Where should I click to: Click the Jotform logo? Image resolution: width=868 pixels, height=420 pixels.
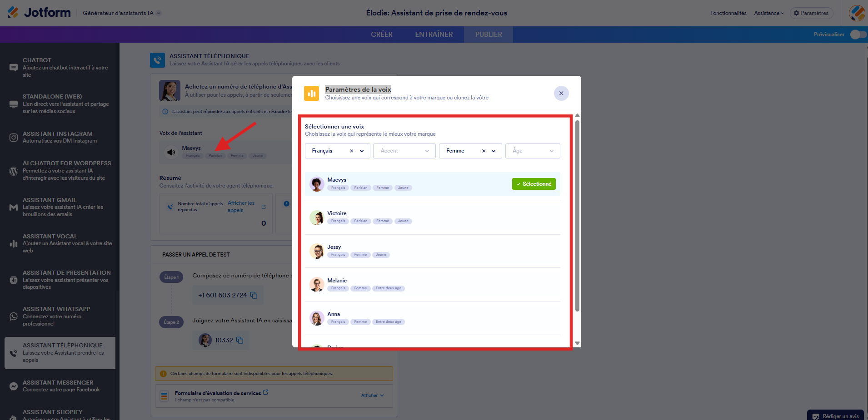(x=39, y=13)
